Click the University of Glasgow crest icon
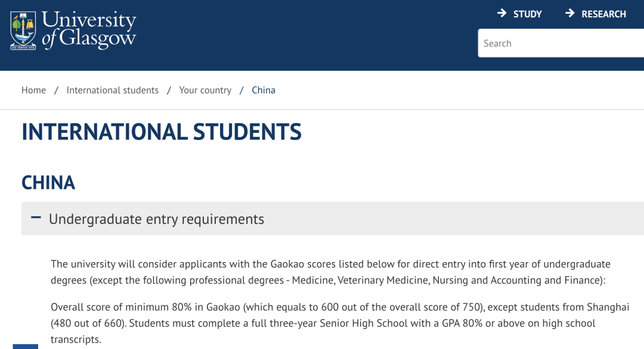 click(x=23, y=31)
